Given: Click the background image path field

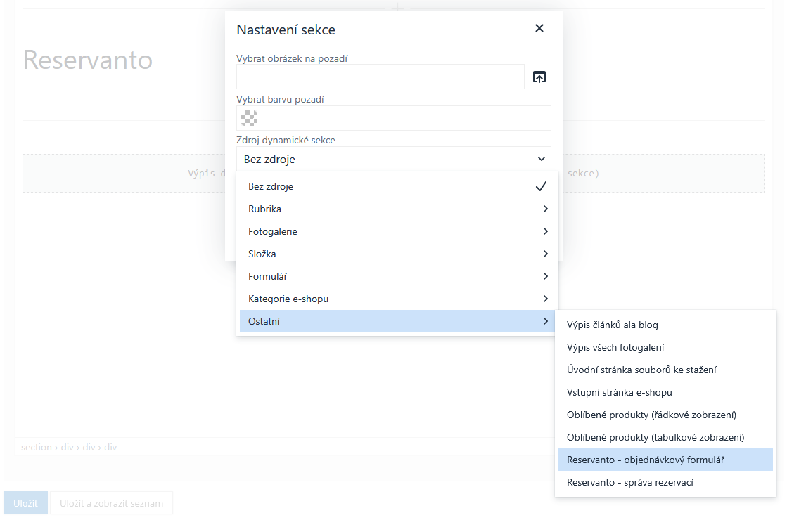Looking at the screenshot, I should [x=380, y=77].
